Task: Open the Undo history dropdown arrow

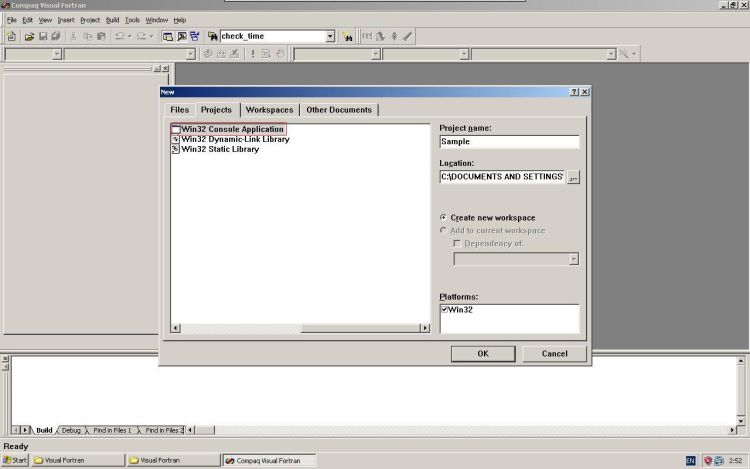Action: point(130,36)
